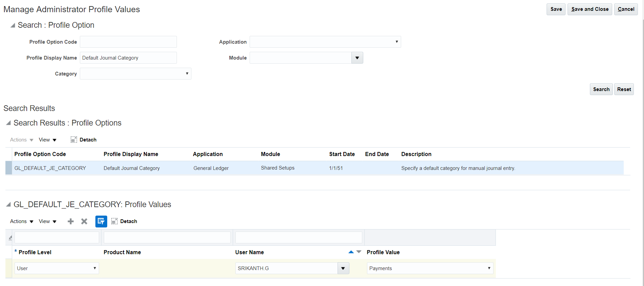This screenshot has width=644, height=286.
Task: Click the Profile Option Code input field
Action: (128, 42)
